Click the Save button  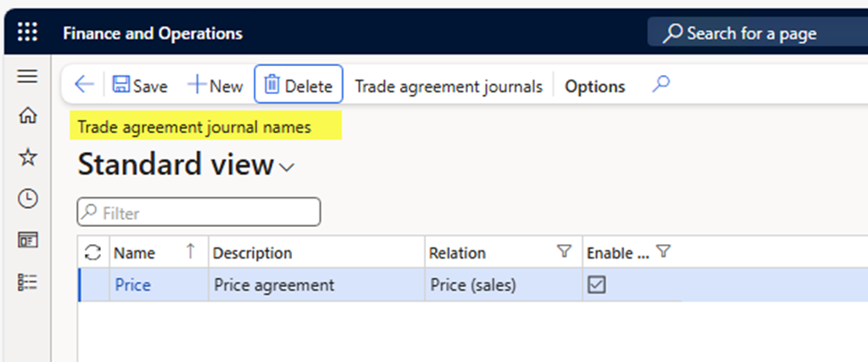pyautogui.click(x=139, y=86)
